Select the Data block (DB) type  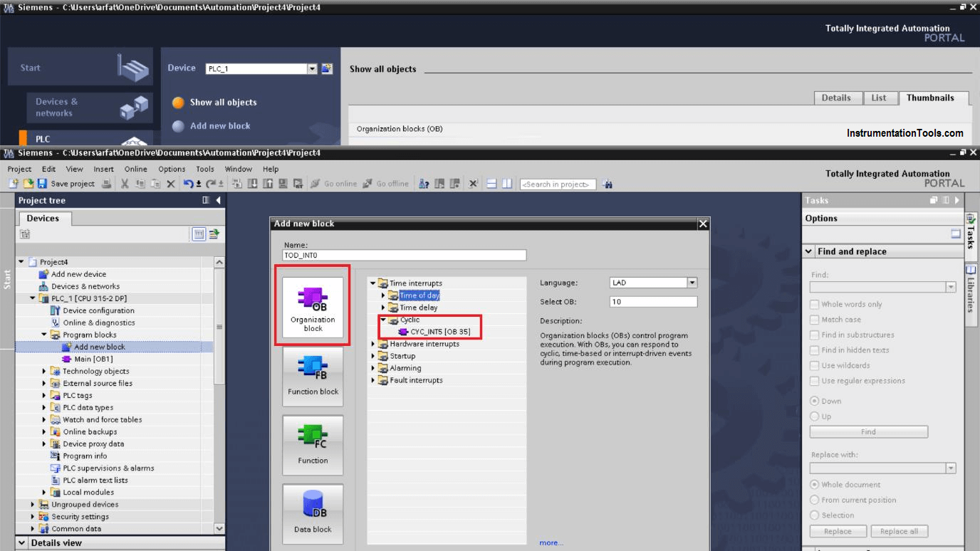[313, 513]
